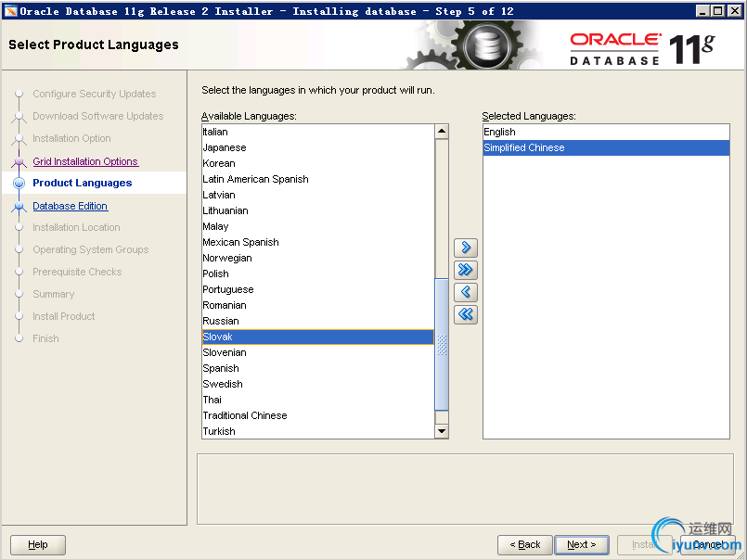Select Malay in Available Languages
This screenshot has height=560, width=747.
tap(317, 226)
